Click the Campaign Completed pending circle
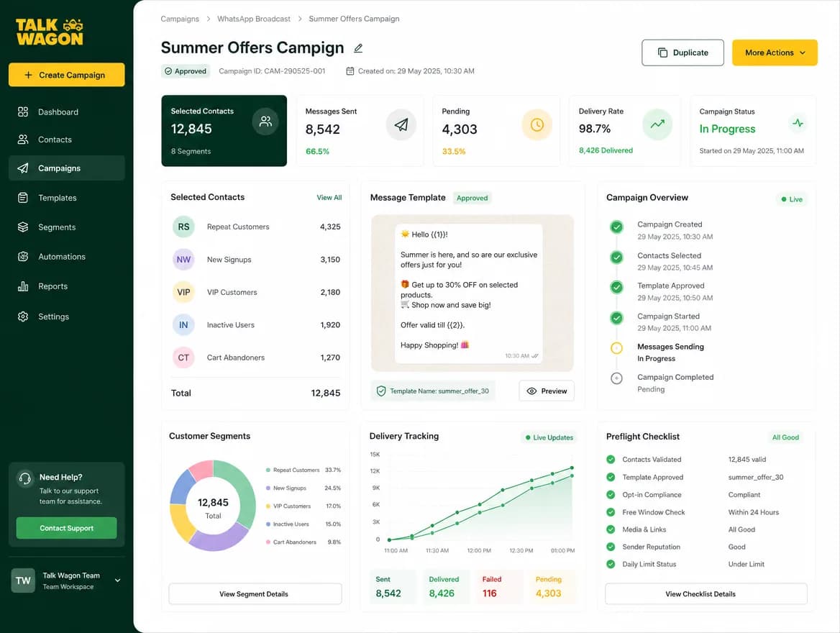The height and width of the screenshot is (633, 840). pyautogui.click(x=616, y=378)
